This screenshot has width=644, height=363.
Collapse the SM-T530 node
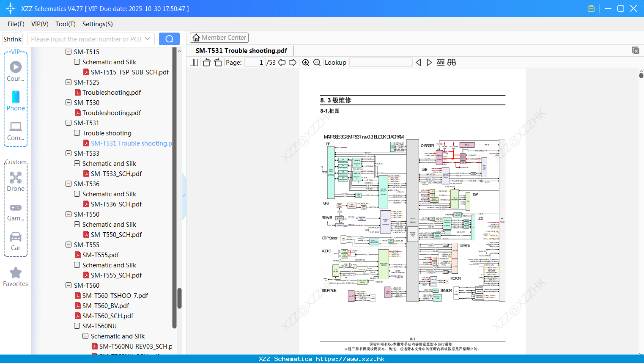(69, 102)
